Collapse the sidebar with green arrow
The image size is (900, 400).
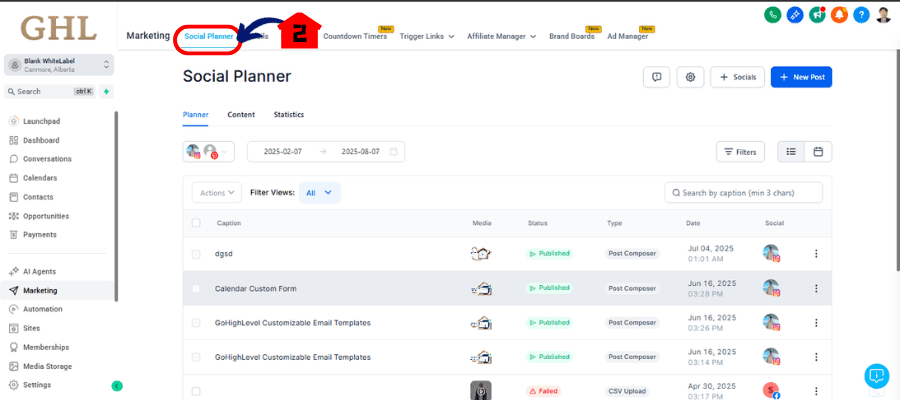point(117,386)
